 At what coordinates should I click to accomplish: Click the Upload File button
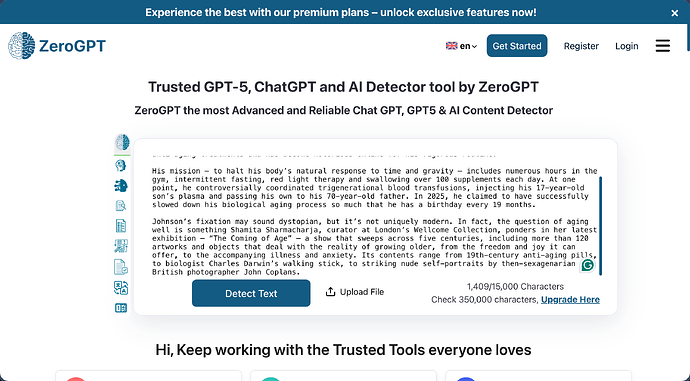point(355,292)
